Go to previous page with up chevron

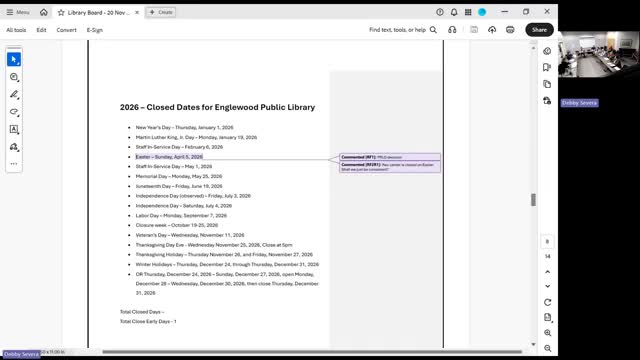547,272
